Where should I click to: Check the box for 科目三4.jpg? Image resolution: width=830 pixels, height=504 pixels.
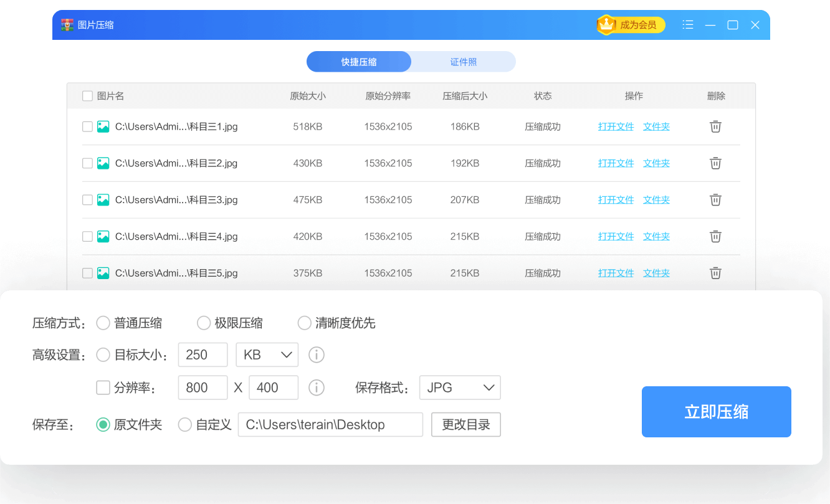coord(87,237)
